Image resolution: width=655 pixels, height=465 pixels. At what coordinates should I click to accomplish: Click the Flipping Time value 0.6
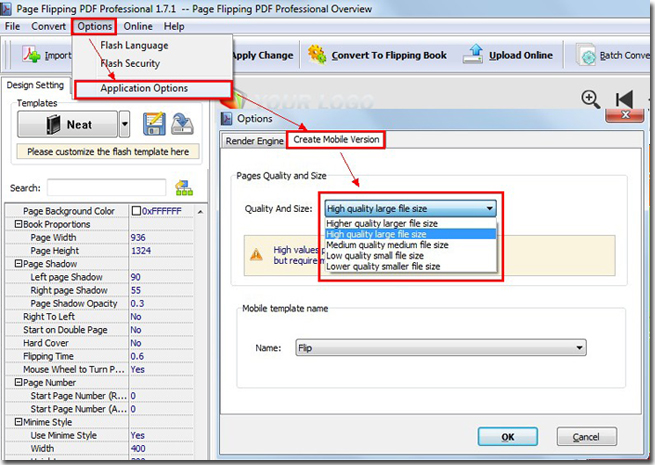pos(137,356)
